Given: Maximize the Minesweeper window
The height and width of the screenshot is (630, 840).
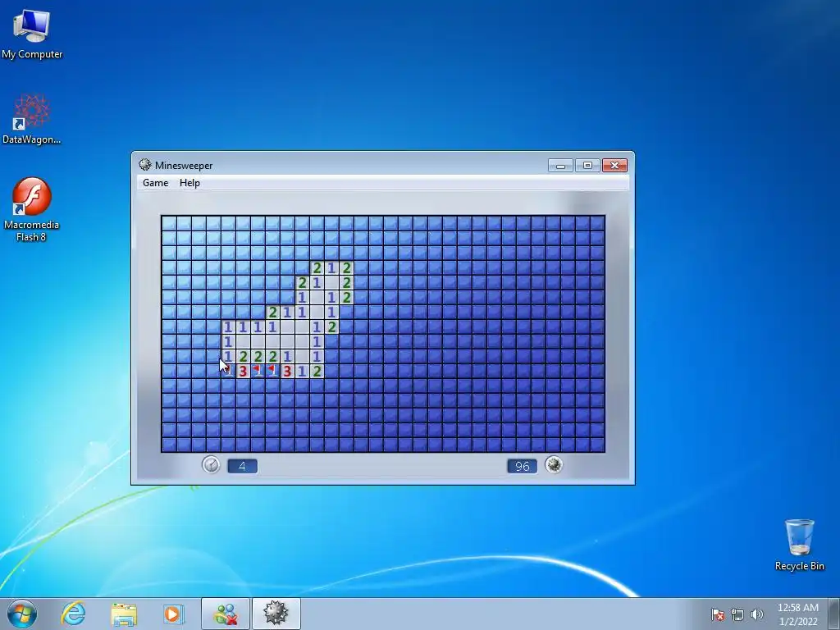Looking at the screenshot, I should (587, 166).
